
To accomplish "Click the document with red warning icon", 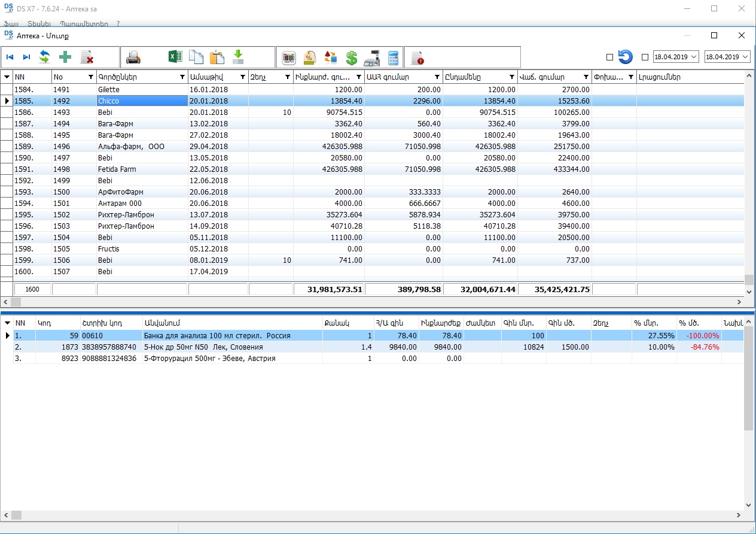I will [417, 57].
